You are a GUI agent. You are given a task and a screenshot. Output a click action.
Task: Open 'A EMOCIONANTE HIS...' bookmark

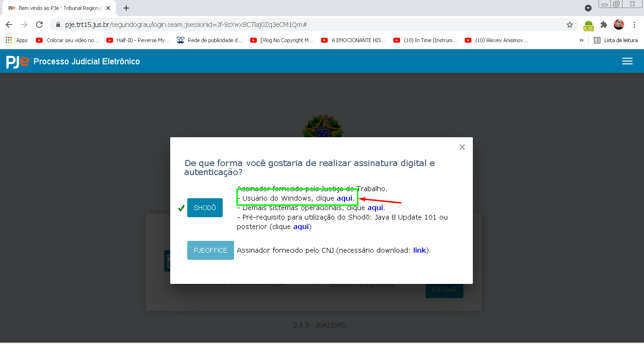[353, 40]
